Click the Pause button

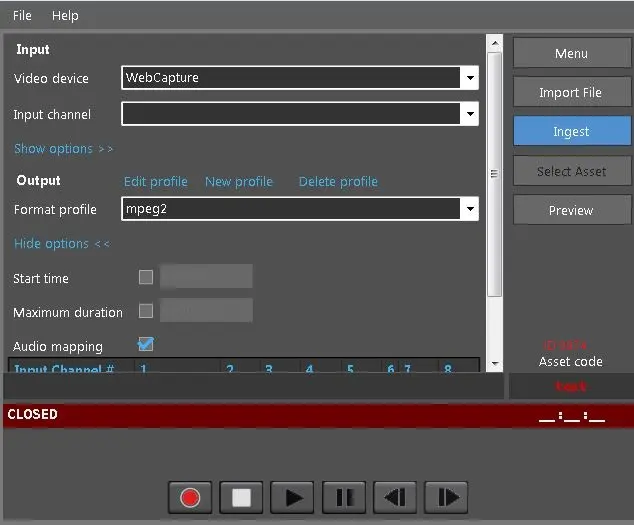coord(343,497)
